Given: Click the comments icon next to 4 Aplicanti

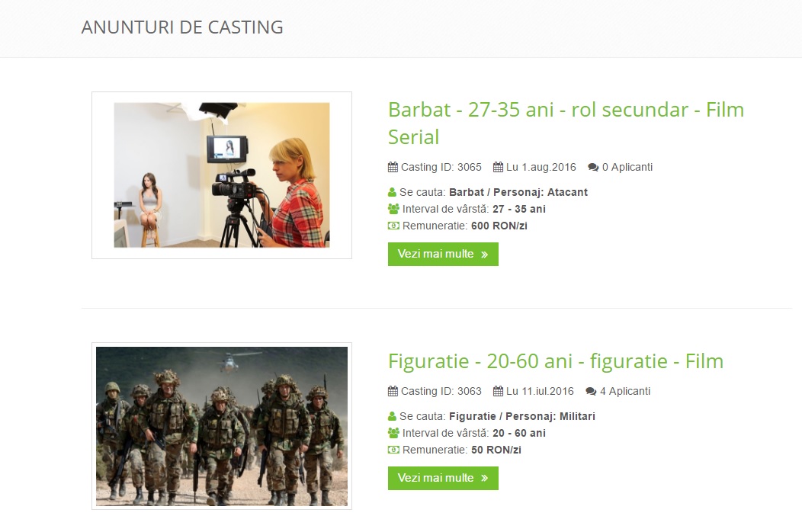Looking at the screenshot, I should tap(592, 391).
